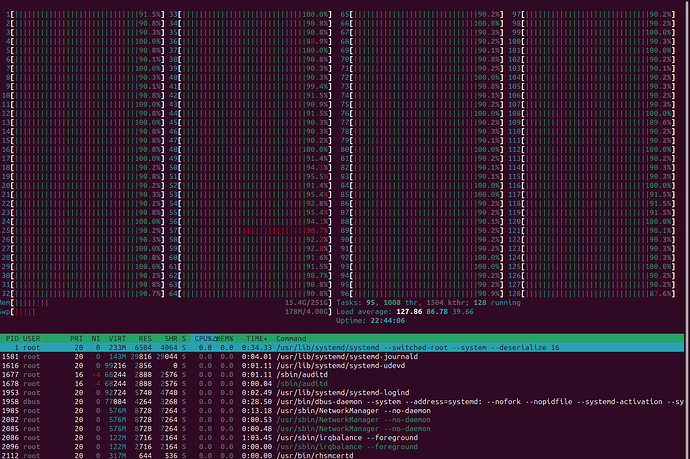Sort by the USER column header
690x459 pixels.
[x=33, y=338]
